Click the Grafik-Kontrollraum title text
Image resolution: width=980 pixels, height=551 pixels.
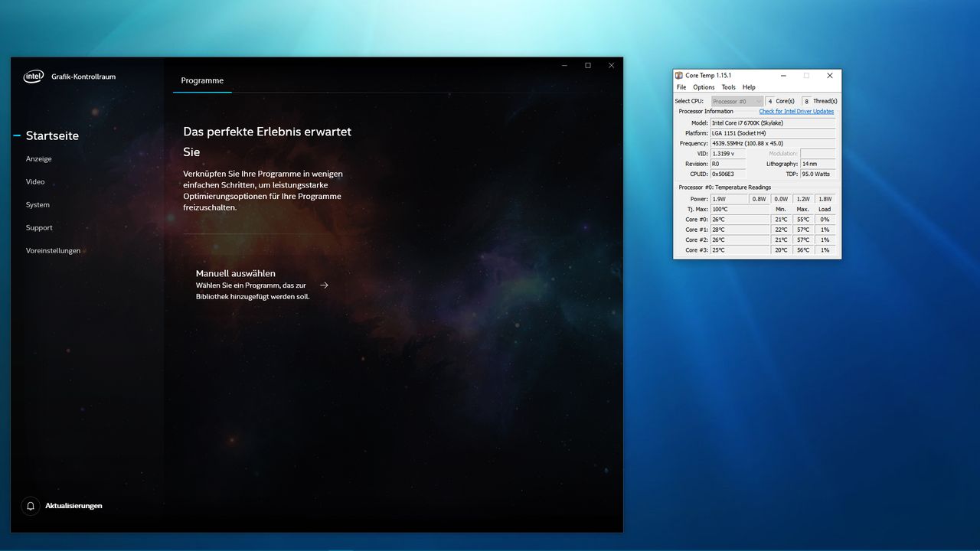pyautogui.click(x=83, y=77)
